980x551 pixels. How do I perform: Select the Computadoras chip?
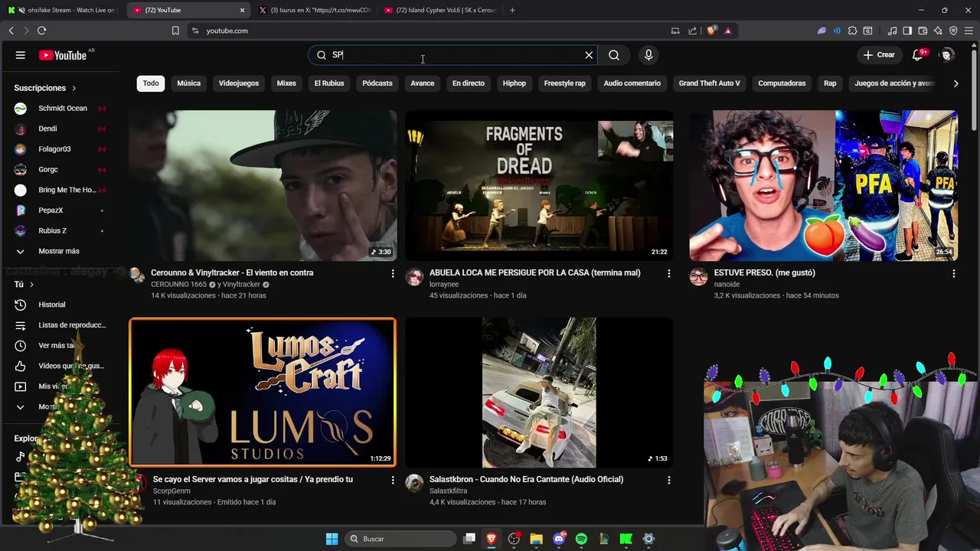[782, 83]
